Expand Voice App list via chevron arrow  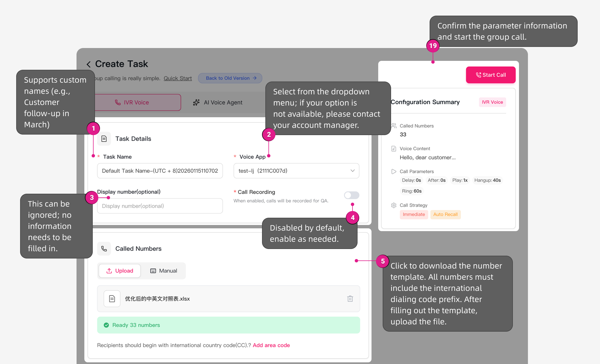353,171
